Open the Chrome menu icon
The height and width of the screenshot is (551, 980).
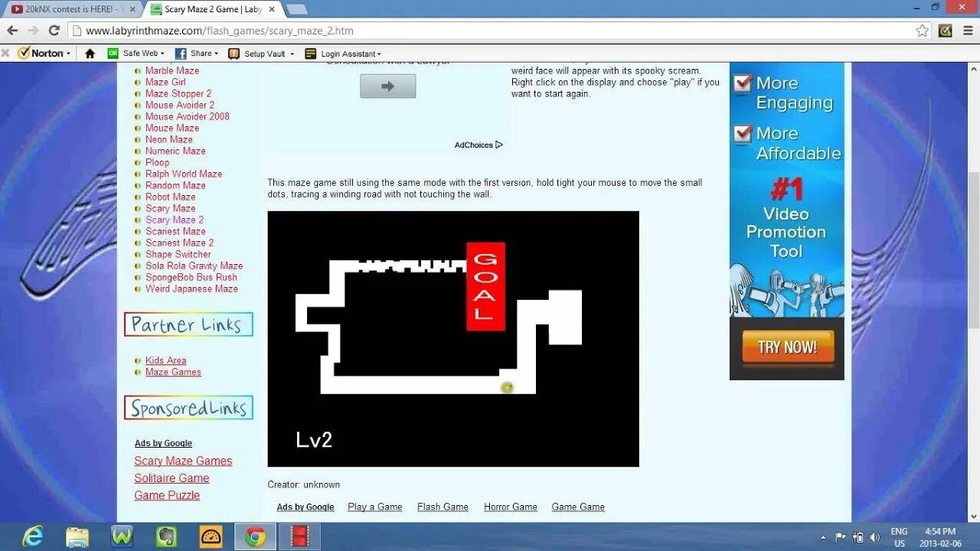[x=969, y=31]
